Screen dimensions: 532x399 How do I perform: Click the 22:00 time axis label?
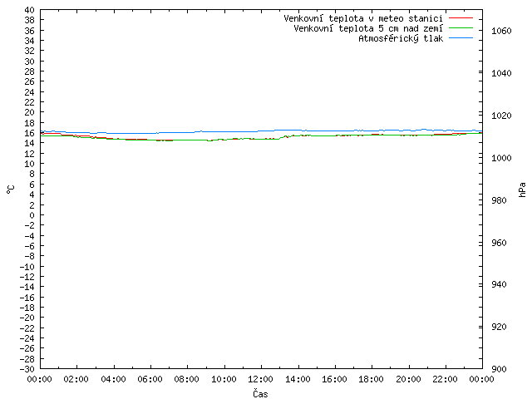pyautogui.click(x=446, y=379)
